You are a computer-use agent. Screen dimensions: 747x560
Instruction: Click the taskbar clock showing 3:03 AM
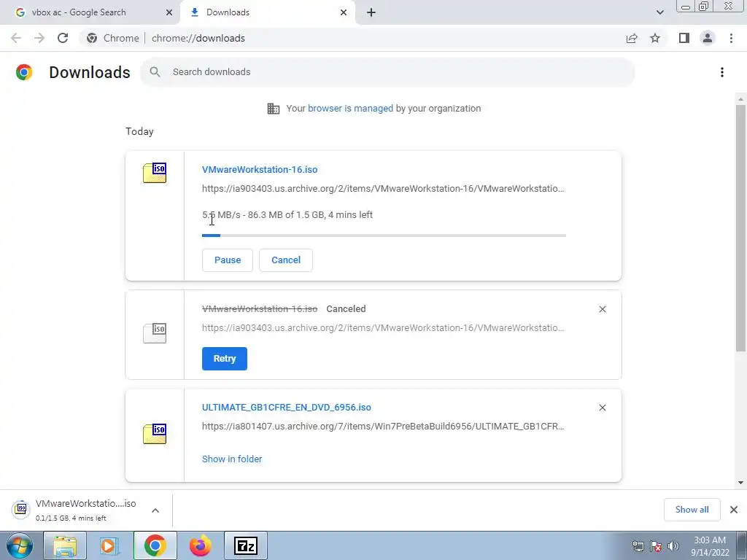(710, 546)
